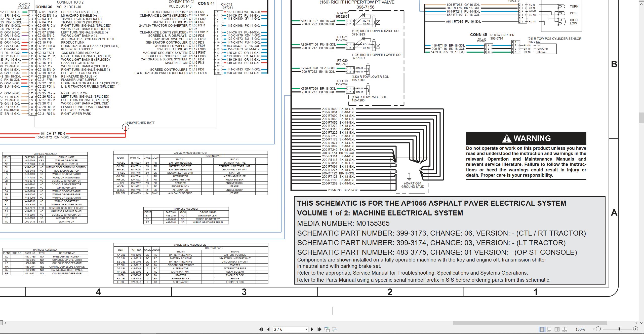Click the RIGHT HOPPER LOWER SOL label
The height and width of the screenshot is (334, 644).
pyautogui.click(x=377, y=55)
